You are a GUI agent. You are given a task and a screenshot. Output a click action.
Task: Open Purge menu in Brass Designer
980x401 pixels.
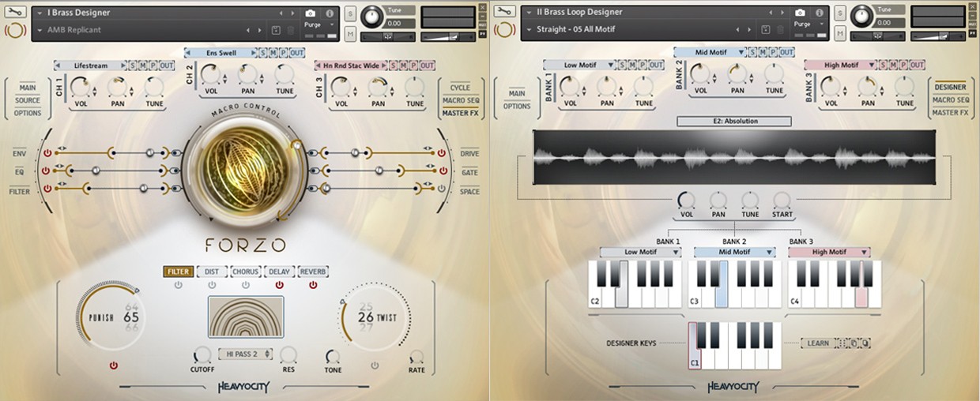tap(318, 24)
